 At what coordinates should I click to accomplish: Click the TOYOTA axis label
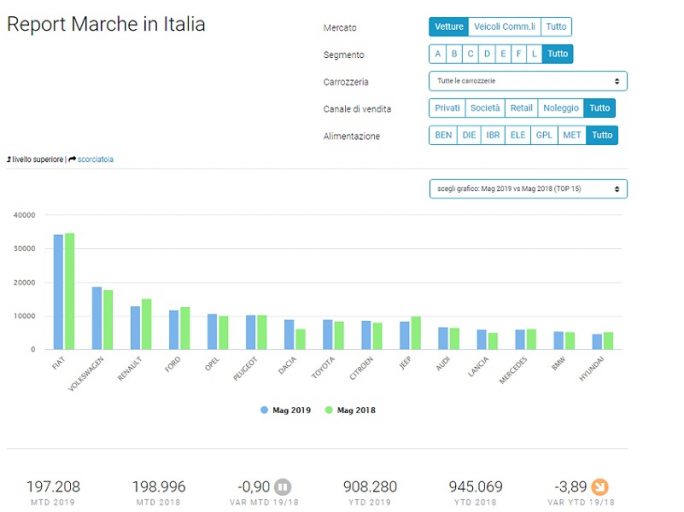pos(323,368)
